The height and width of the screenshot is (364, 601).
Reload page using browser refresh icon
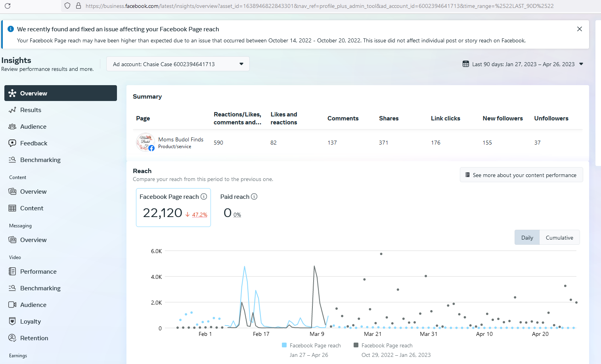(8, 6)
